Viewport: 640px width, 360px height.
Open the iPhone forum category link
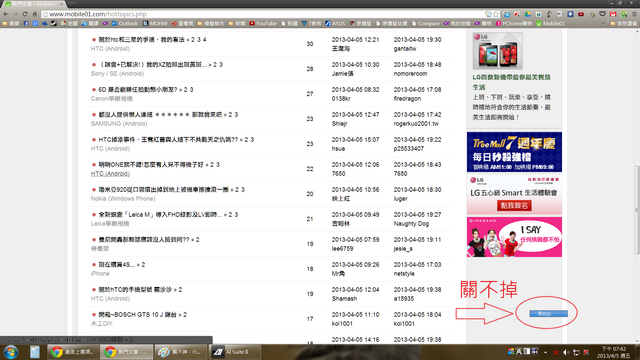[100, 273]
